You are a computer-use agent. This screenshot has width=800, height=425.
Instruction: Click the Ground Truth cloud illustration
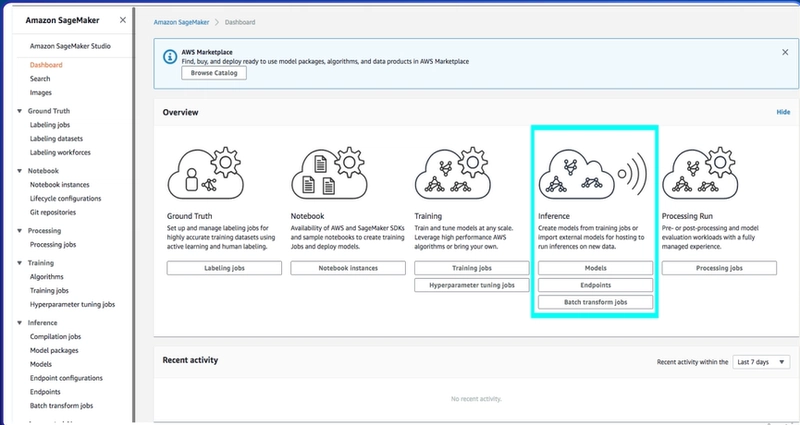pos(206,174)
